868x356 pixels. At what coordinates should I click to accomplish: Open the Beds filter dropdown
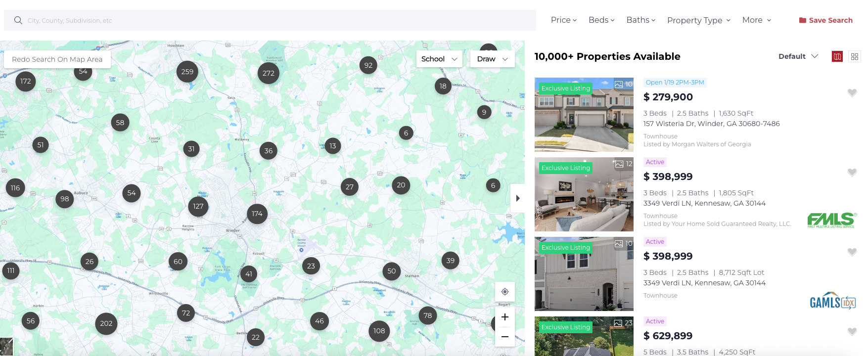click(x=601, y=20)
